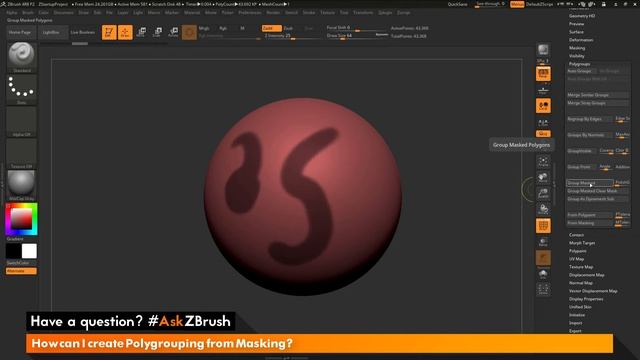Enable Mrgb paint mode
The height and width of the screenshot is (360, 640).
[204, 28]
